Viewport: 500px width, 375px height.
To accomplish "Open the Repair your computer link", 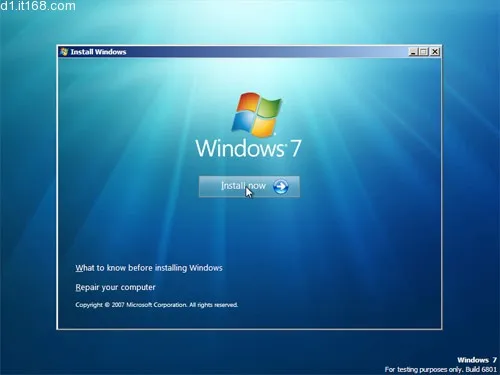I will 115,287.
